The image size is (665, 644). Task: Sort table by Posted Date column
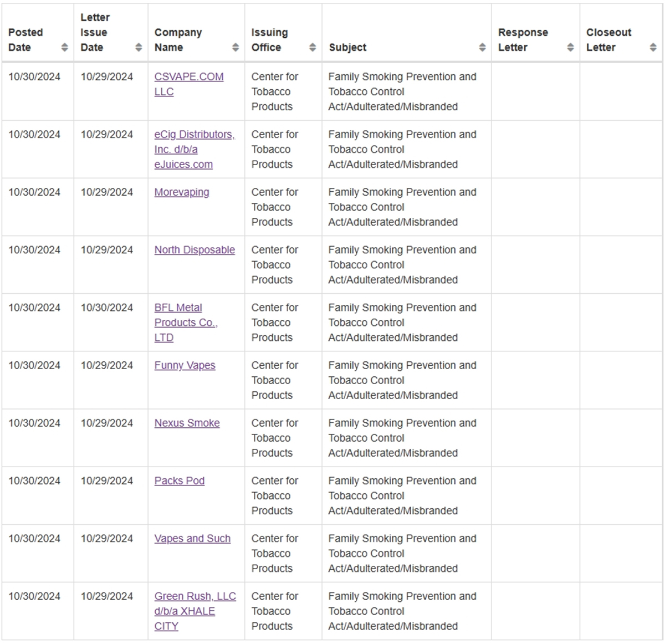[64, 47]
